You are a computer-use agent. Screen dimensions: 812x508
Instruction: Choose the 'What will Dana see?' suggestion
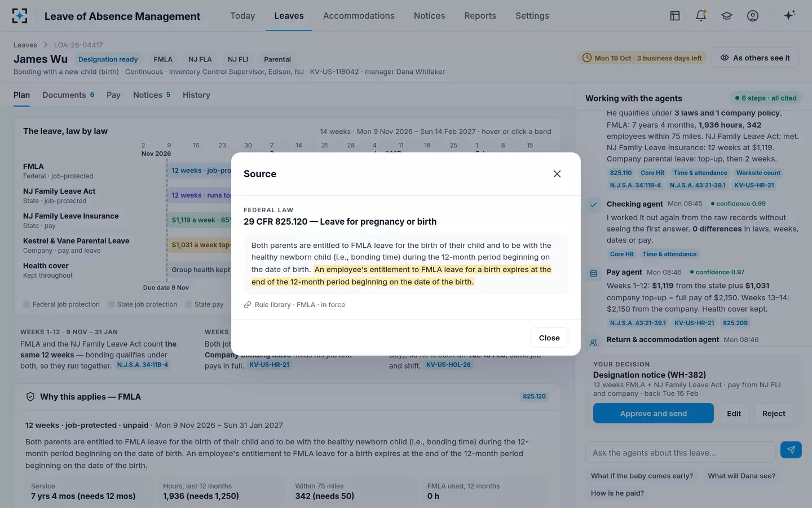[742, 476]
